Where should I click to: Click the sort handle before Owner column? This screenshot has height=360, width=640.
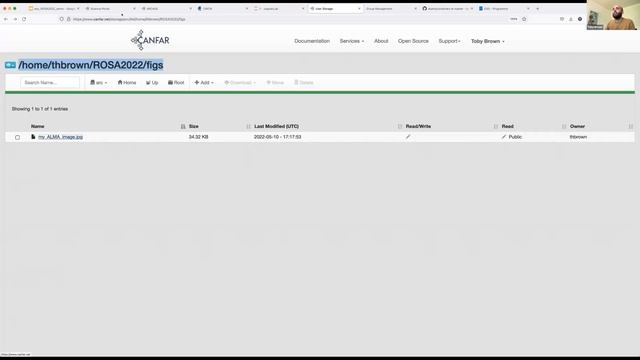point(564,127)
